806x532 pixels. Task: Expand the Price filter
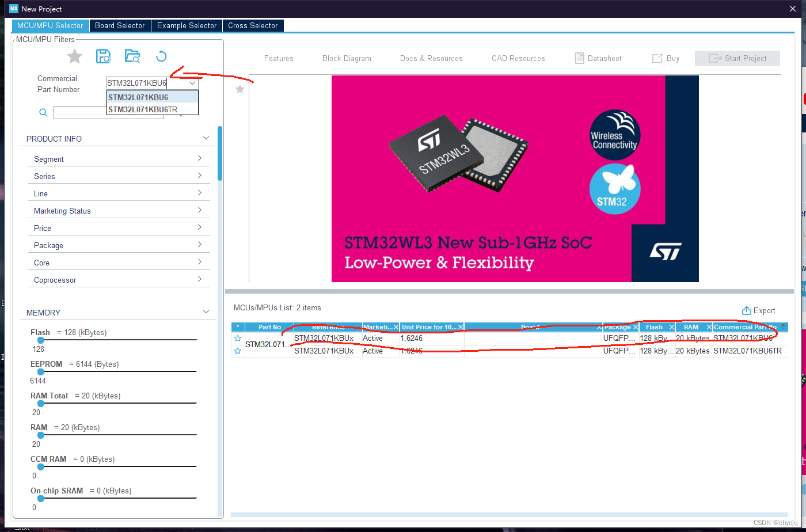pyautogui.click(x=200, y=227)
